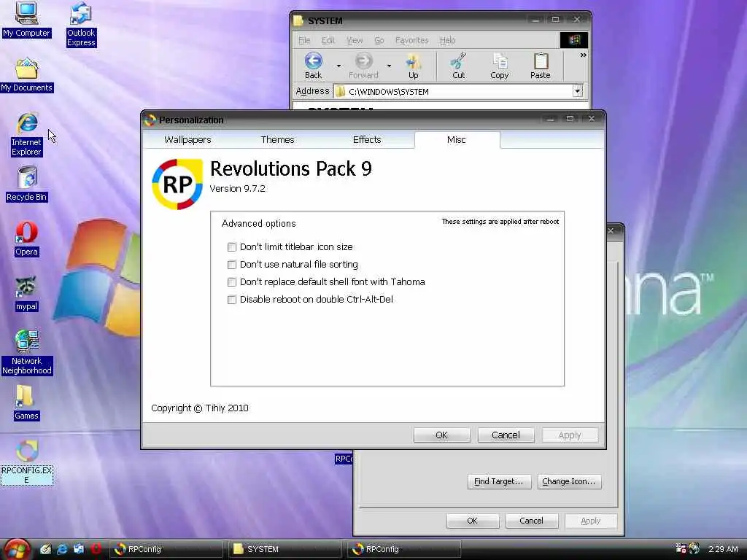The height and width of the screenshot is (560, 747).
Task: Launch Internet Explorer from quick launch
Action: (x=62, y=549)
